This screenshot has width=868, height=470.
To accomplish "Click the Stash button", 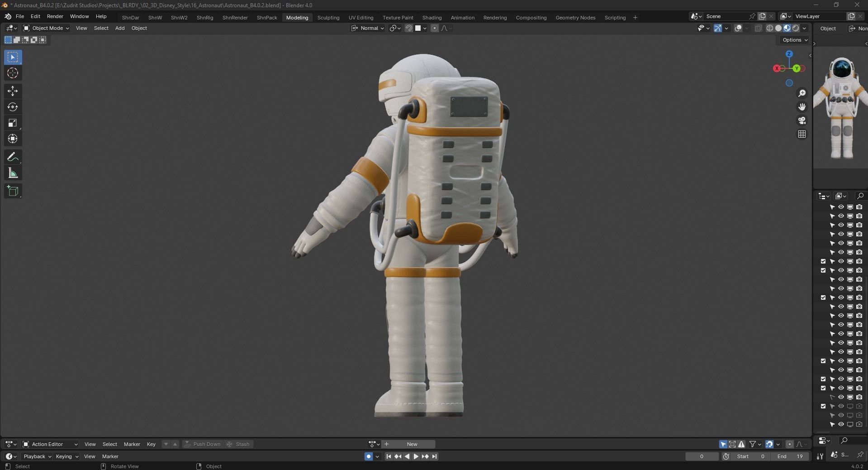I will tap(238, 444).
